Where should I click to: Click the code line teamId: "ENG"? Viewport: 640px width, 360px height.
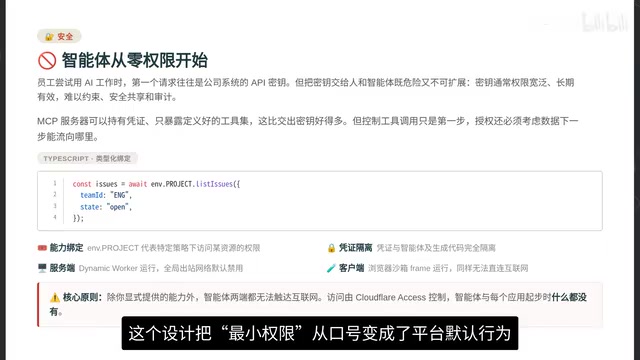[x=106, y=196]
